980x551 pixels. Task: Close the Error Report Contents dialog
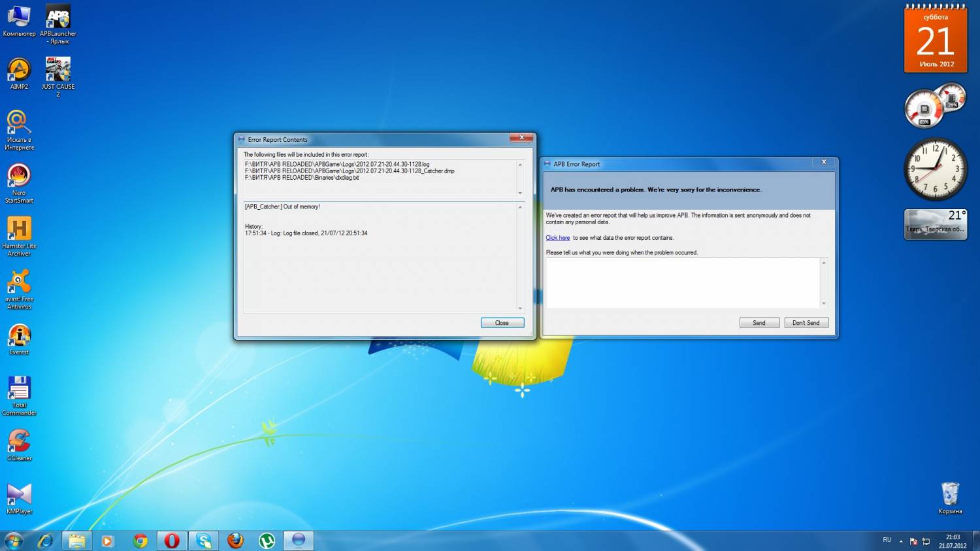502,323
